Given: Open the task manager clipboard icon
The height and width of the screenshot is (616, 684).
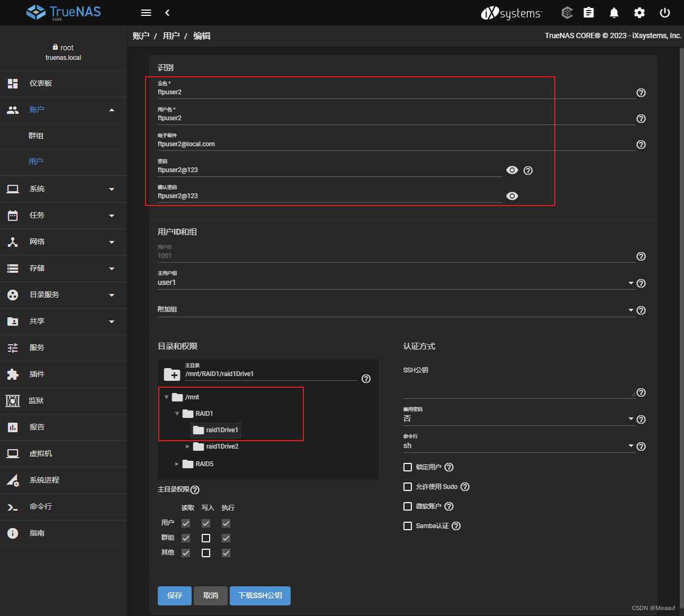Looking at the screenshot, I should [589, 13].
